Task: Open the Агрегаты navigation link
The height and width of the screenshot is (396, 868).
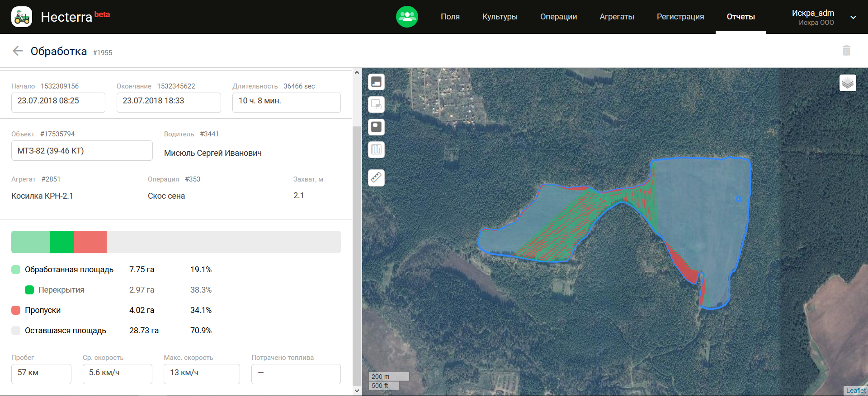Action: click(x=617, y=17)
